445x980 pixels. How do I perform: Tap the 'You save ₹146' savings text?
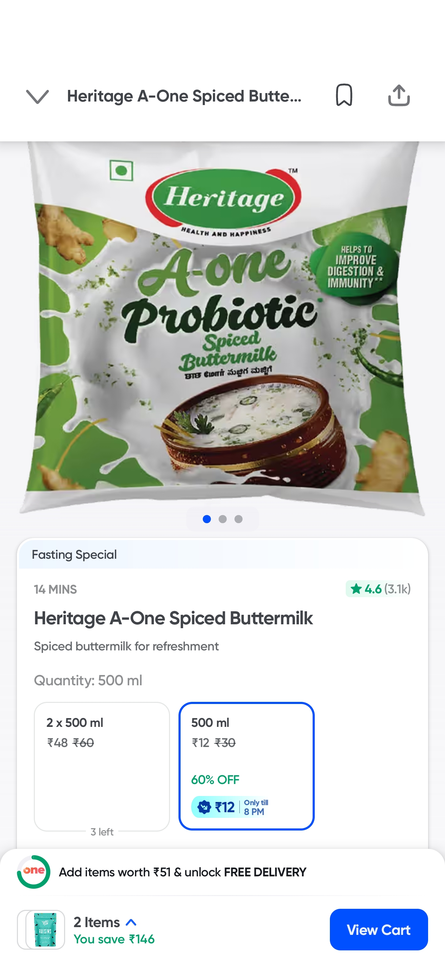[x=114, y=939]
